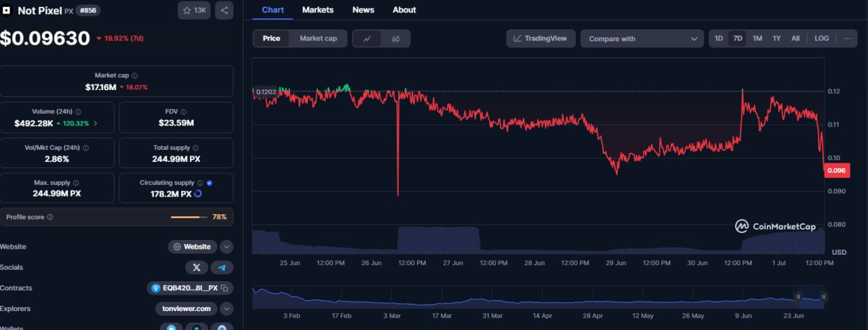The height and width of the screenshot is (330, 868).
Task: Open volume details arrow next to 120.32%
Action: point(95,123)
